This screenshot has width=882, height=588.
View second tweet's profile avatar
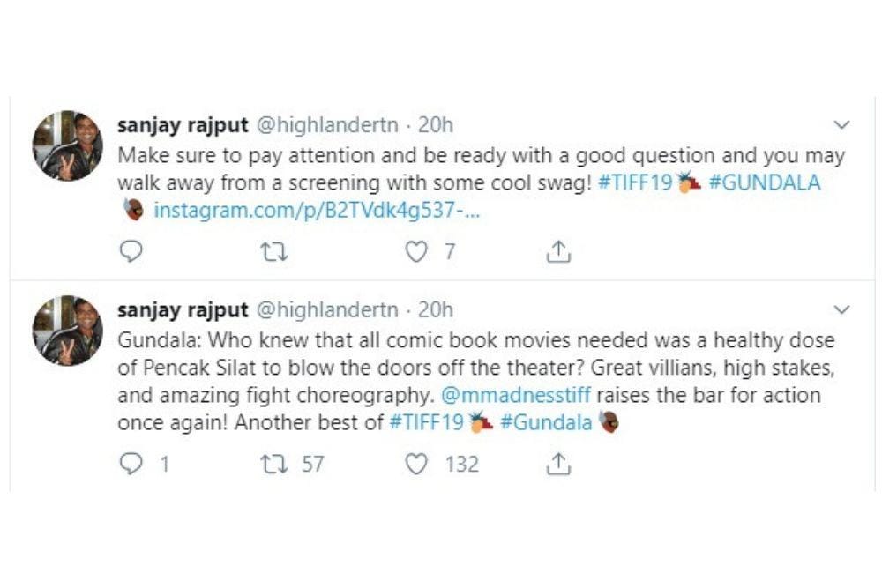point(68,331)
